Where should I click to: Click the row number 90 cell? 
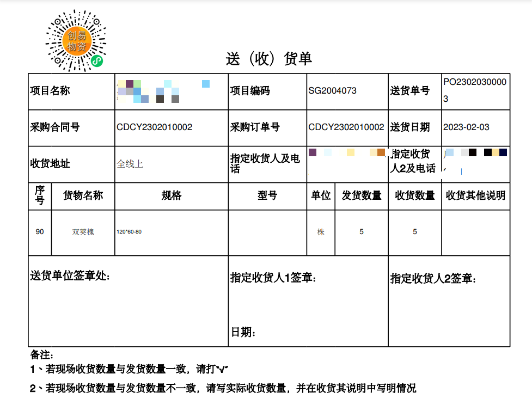pyautogui.click(x=40, y=232)
